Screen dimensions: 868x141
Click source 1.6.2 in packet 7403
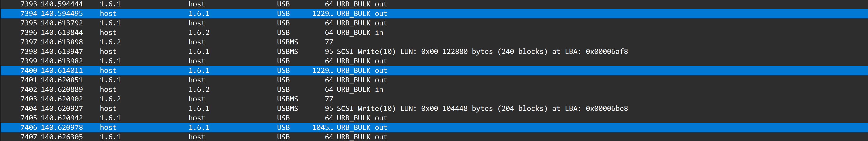110,99
